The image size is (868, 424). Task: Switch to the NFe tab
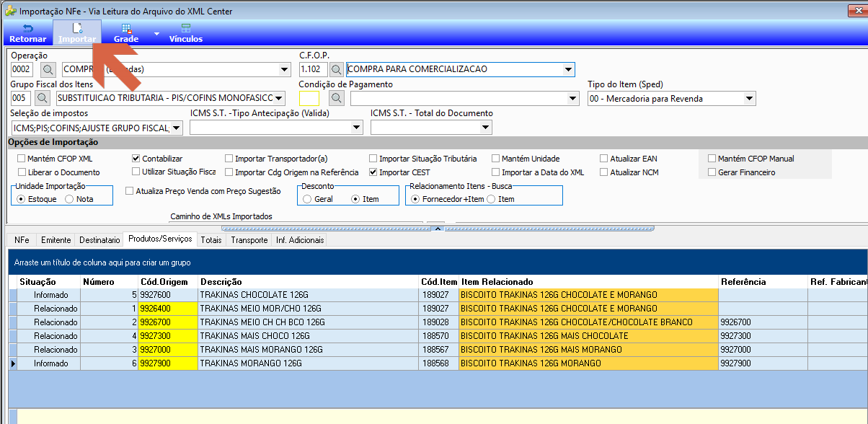(x=22, y=240)
